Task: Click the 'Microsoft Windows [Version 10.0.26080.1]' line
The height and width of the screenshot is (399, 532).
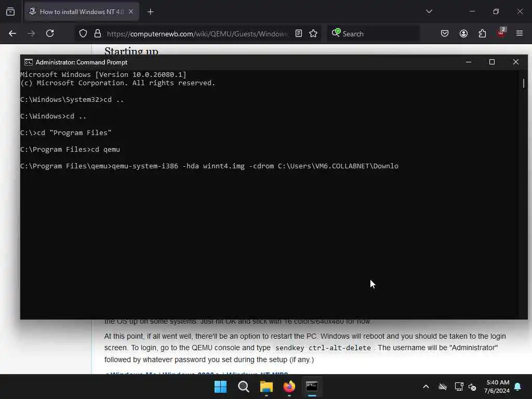Action: point(103,74)
